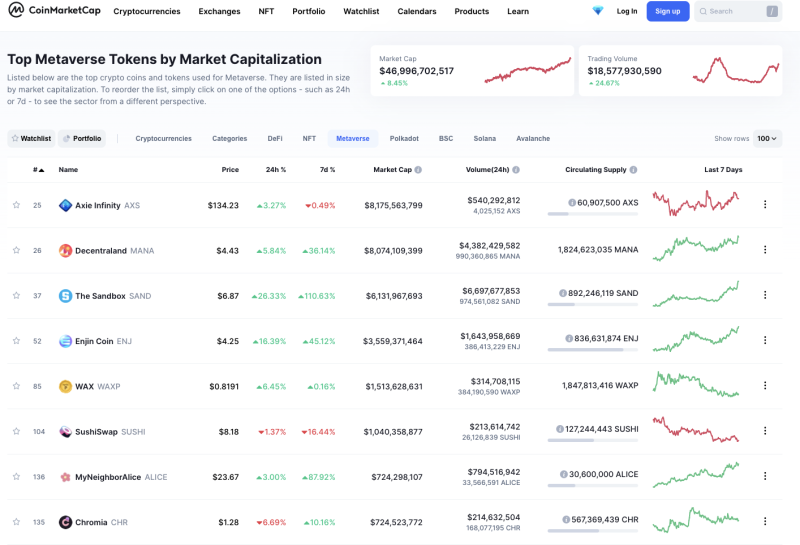Switch to the DeFi category tab
Screen dimensions: 800x545
pos(275,138)
